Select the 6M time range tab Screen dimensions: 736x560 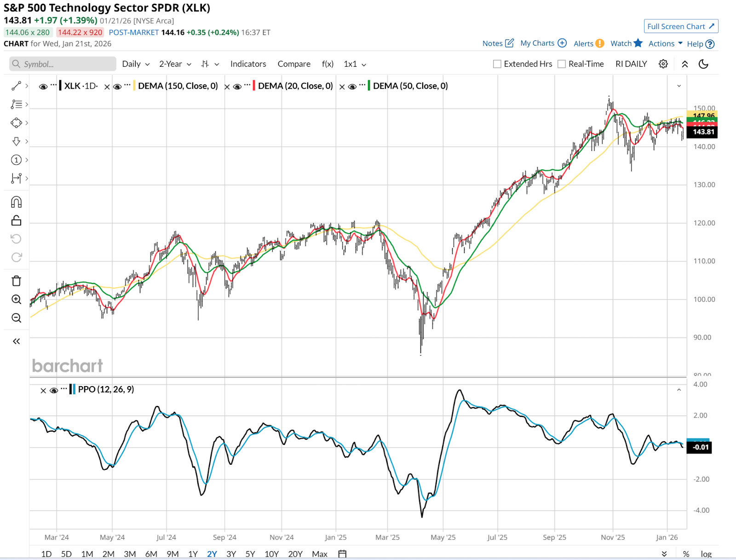pos(151,554)
